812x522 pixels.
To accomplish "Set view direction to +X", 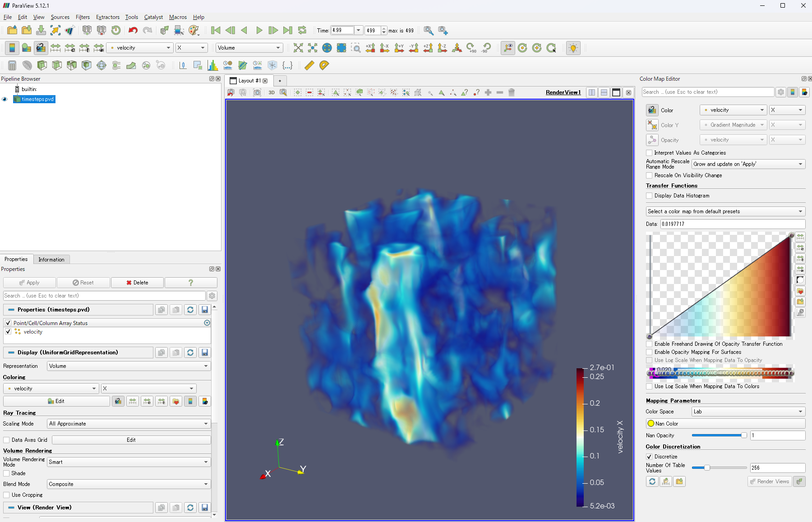I will point(370,48).
